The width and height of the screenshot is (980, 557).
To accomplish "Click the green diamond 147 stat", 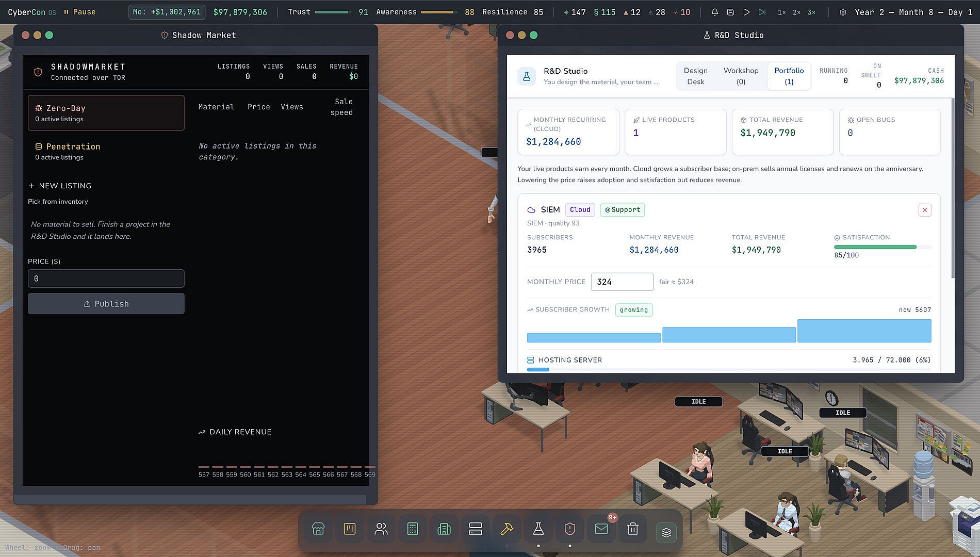I will click(x=575, y=12).
